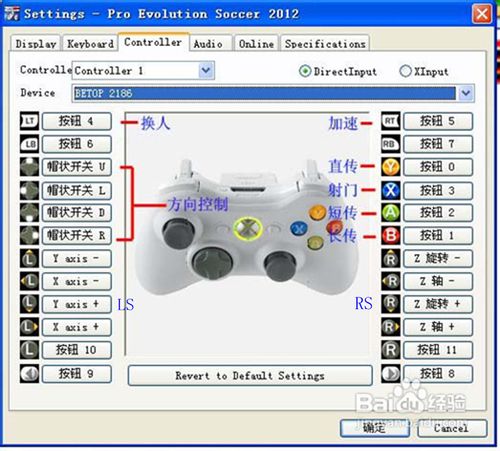Click the green A button icon
This screenshot has width=500, height=451.
pos(391,213)
